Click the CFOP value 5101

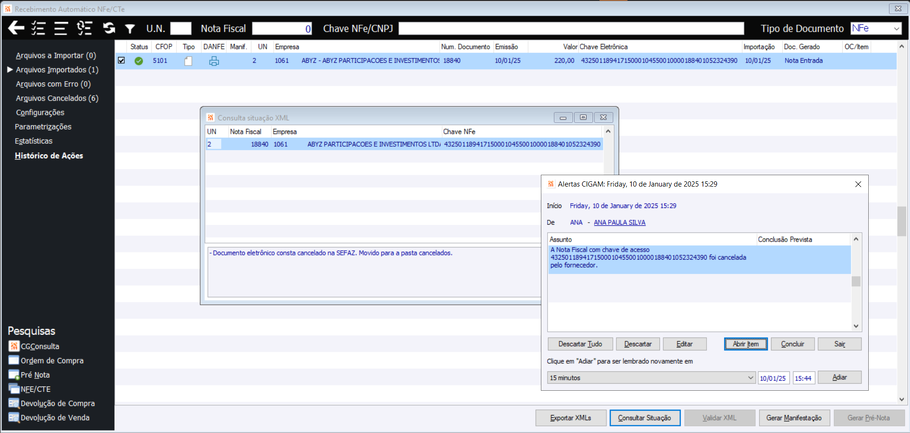click(160, 60)
